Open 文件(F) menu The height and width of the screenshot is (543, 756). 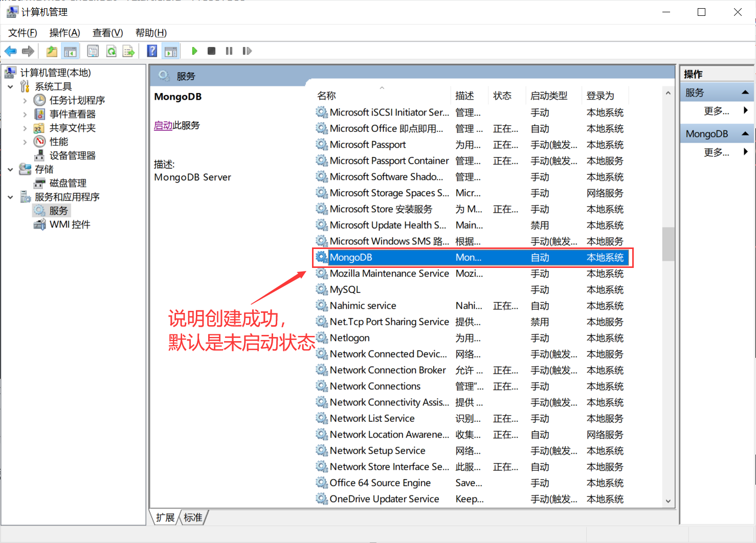coord(23,33)
